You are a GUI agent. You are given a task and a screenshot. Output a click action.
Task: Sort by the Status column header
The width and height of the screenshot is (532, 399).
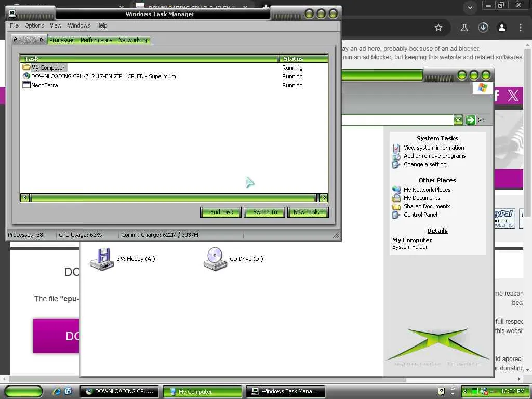303,58
